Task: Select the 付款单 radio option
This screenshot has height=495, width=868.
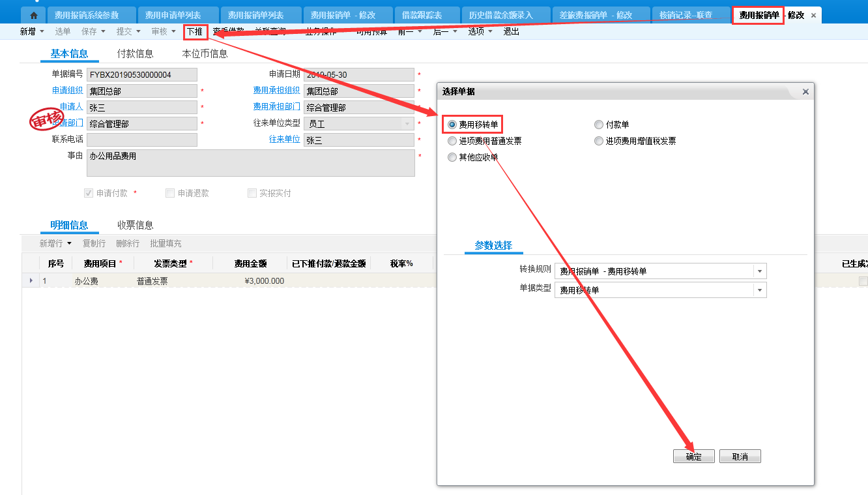Action: coord(599,125)
